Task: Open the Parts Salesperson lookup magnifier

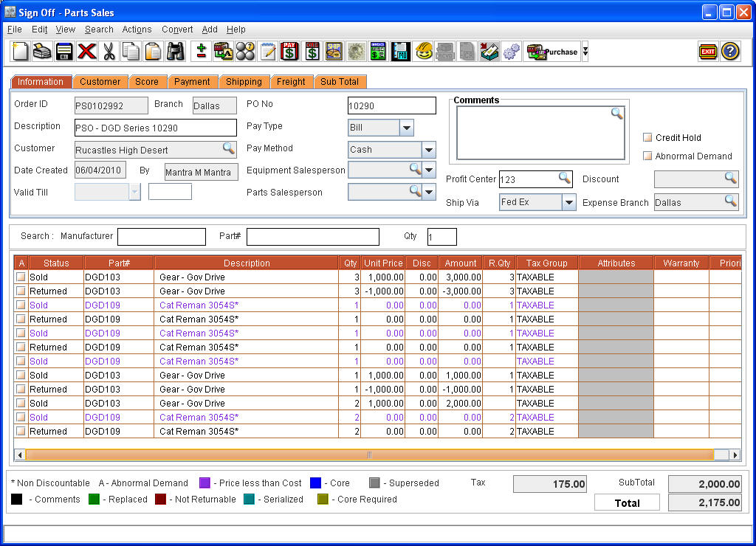Action: 415,191
